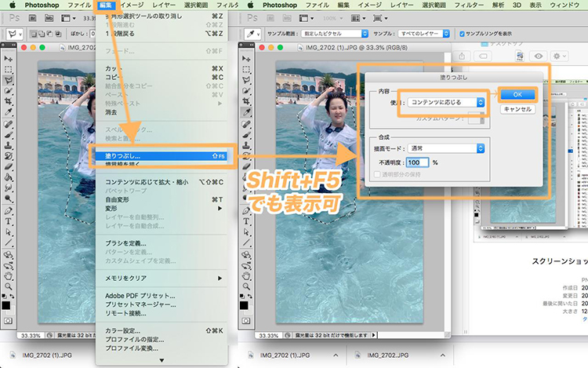
Task: Click Finder tag button behind Photoshop
Action: click(x=483, y=56)
